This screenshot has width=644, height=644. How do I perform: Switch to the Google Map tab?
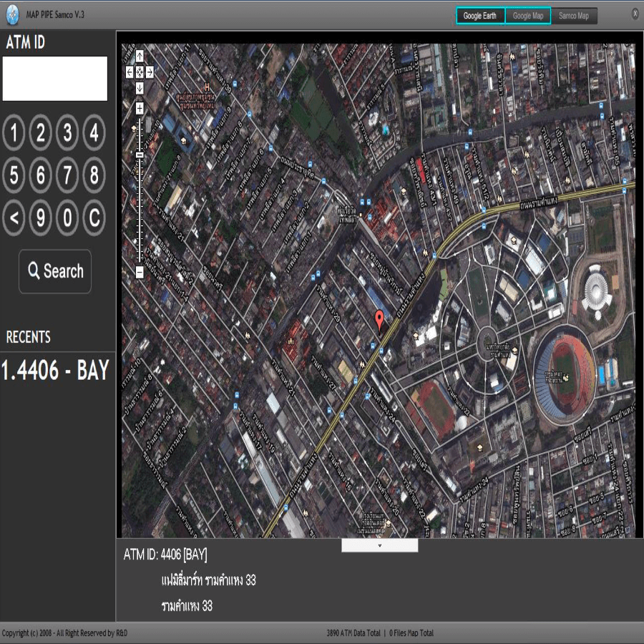(x=528, y=16)
